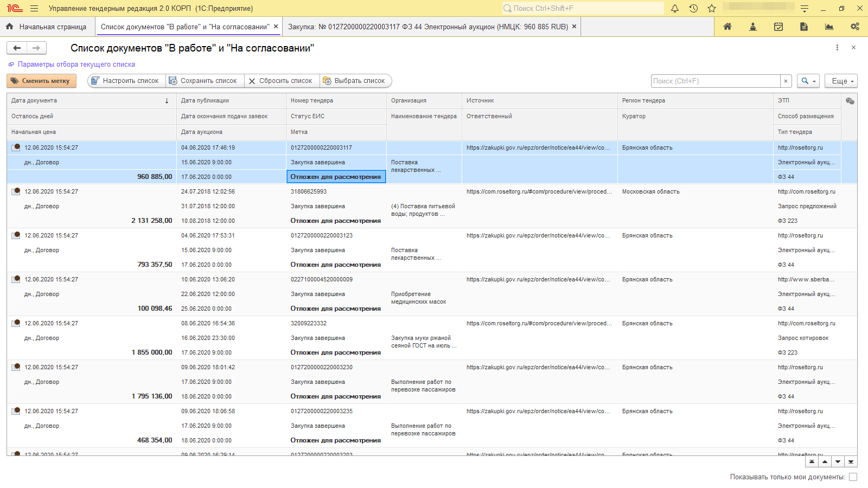This screenshot has width=868, height=488.
Task: Expand the 'Еще' dropdown menu
Action: 841,81
